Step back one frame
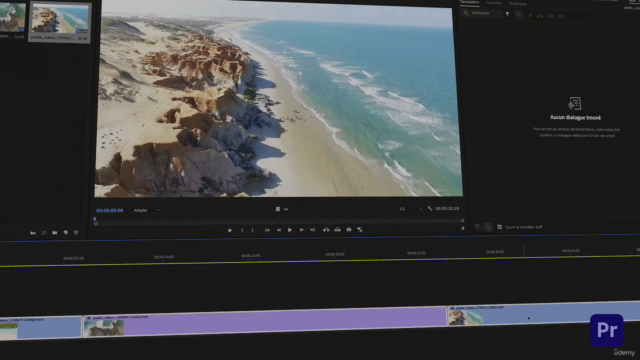Viewport: 640px width, 360px height. [x=279, y=230]
